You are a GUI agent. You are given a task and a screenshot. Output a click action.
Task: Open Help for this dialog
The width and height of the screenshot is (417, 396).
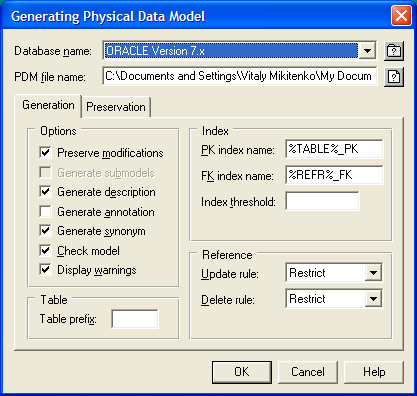[x=374, y=372]
